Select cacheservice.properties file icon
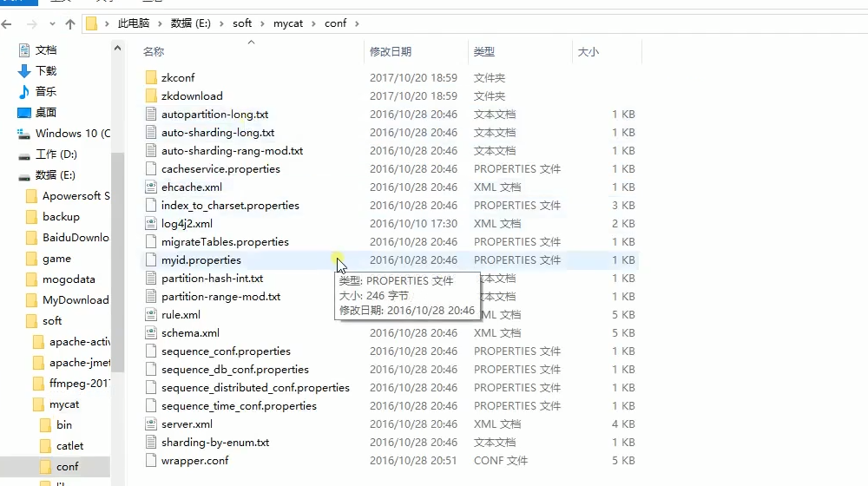Screen dimensions: 868x486 [x=151, y=169]
